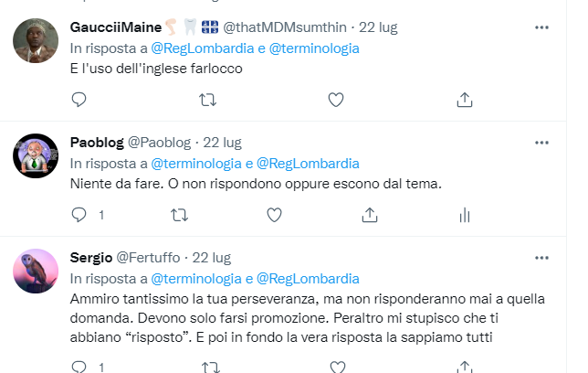Open the Sergio username link

[91, 257]
